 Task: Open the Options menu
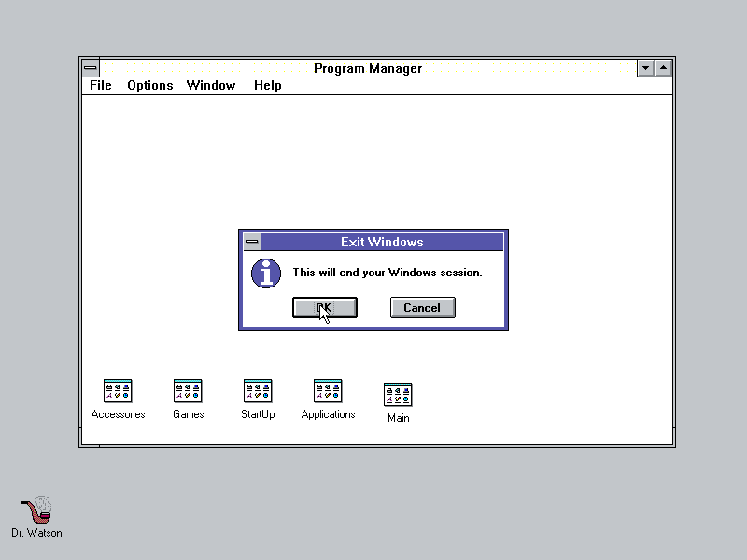149,86
